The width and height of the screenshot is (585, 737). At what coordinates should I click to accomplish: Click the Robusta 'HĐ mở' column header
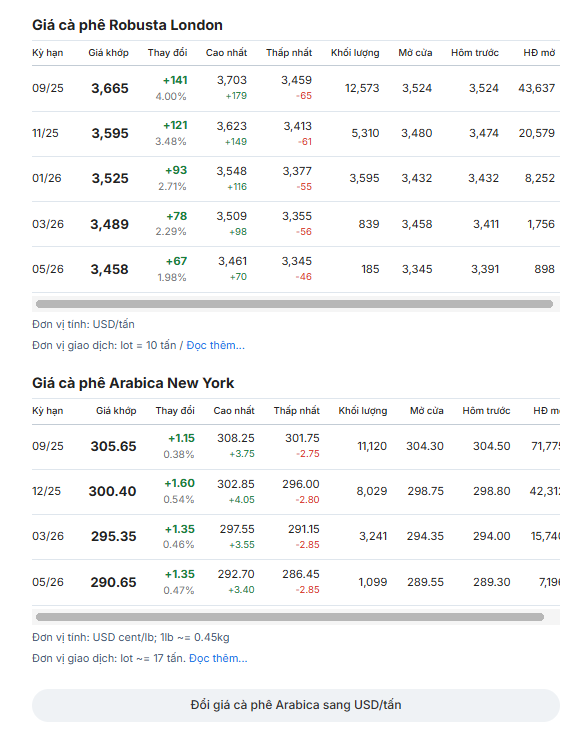(539, 53)
